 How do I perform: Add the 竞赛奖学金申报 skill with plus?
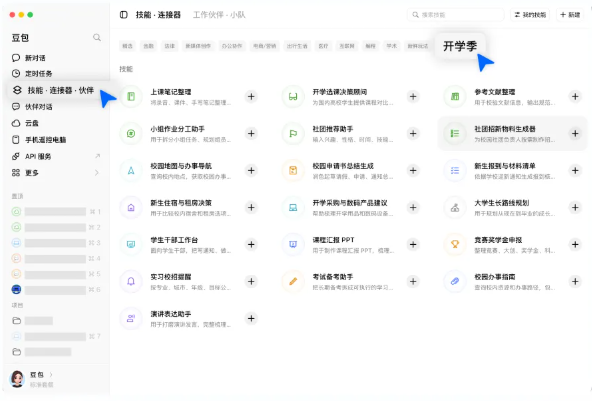coord(575,245)
